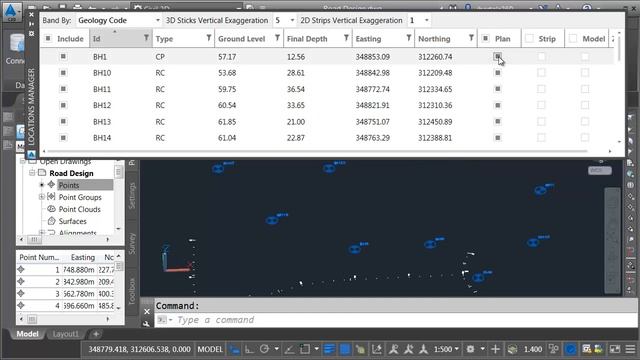Select Surfaces in the tree
The height and width of the screenshot is (360, 640).
click(73, 221)
